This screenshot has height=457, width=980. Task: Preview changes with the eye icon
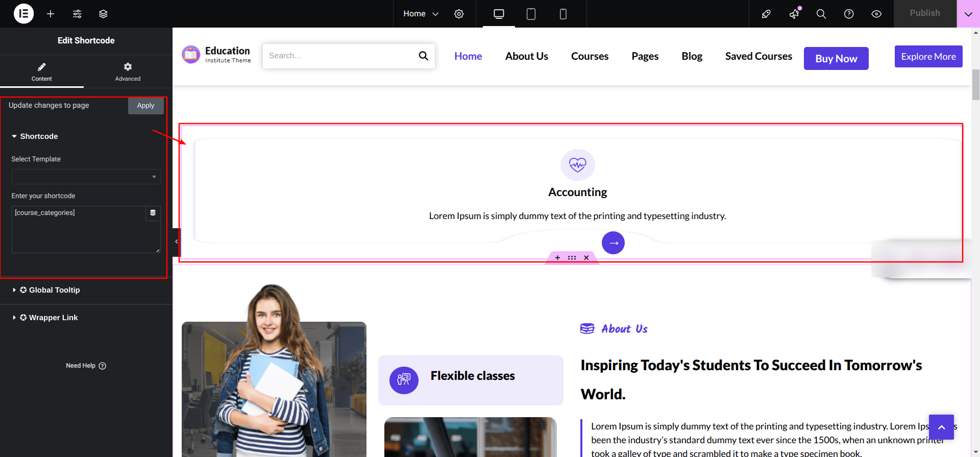[x=876, y=14]
